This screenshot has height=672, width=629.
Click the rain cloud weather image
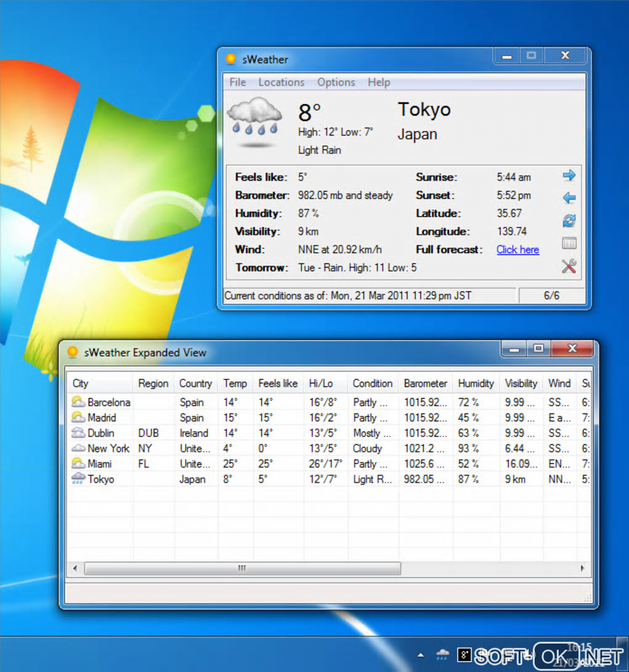click(254, 120)
